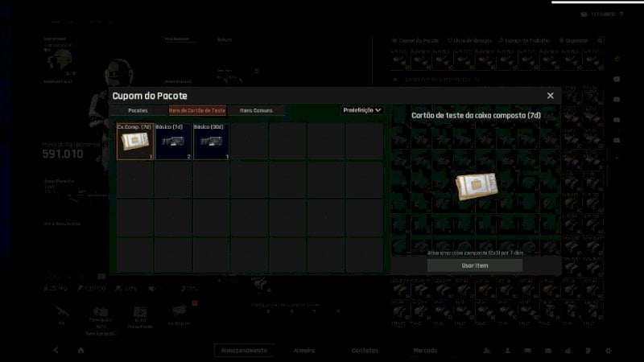
Task: Open Espaço de Trabalho in the storage toolbar
Action: click(x=525, y=41)
